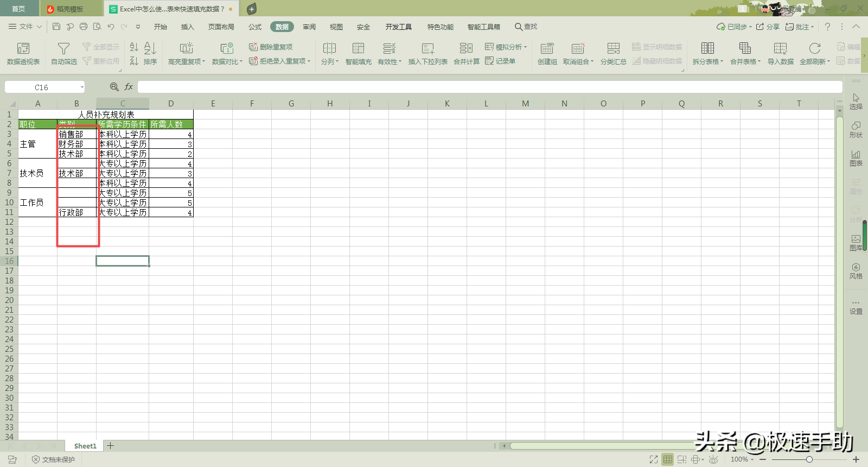
Task: Click Document Unprotected (文档未保护) status
Action: pos(53,459)
